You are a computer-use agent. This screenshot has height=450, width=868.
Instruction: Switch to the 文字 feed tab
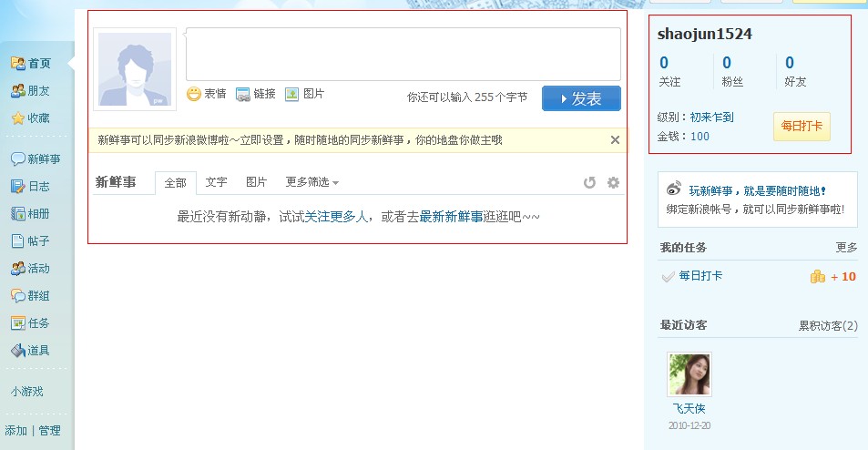click(216, 182)
